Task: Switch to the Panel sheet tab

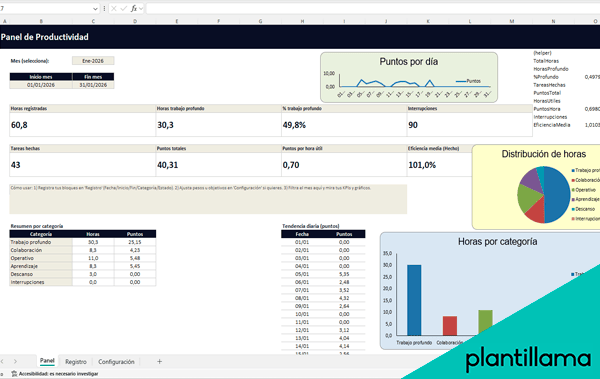Action: 47,361
